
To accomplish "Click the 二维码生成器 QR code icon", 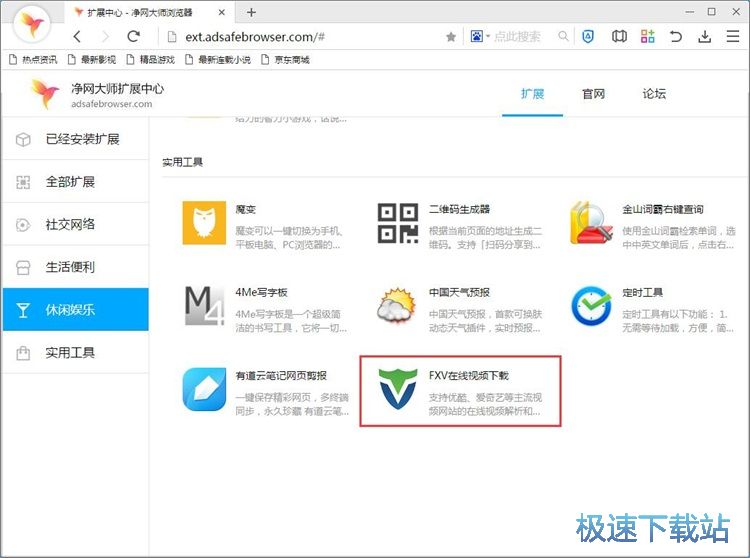I will click(397, 223).
